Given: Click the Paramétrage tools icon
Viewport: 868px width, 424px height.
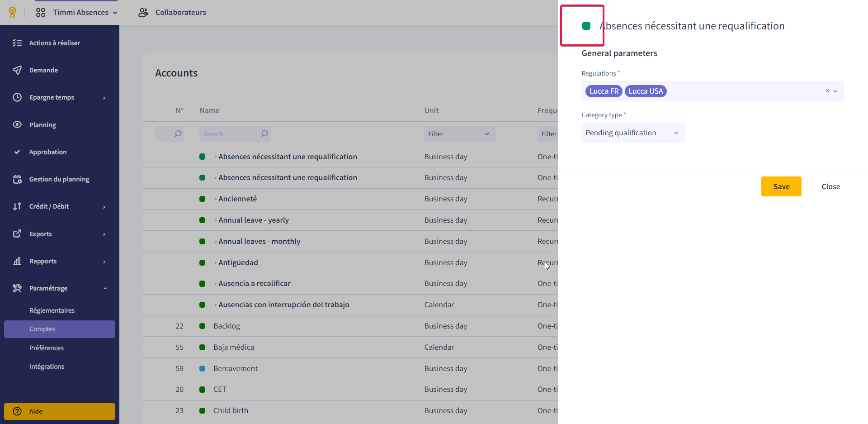Looking at the screenshot, I should (17, 288).
